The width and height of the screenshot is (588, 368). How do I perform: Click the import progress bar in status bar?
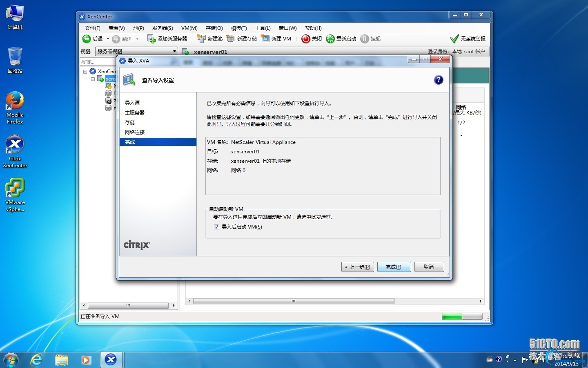[462, 316]
